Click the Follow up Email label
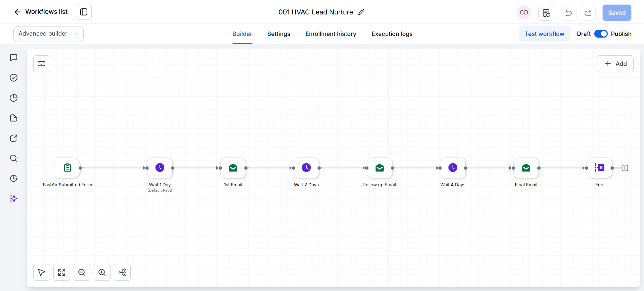644x291 pixels. coord(380,185)
